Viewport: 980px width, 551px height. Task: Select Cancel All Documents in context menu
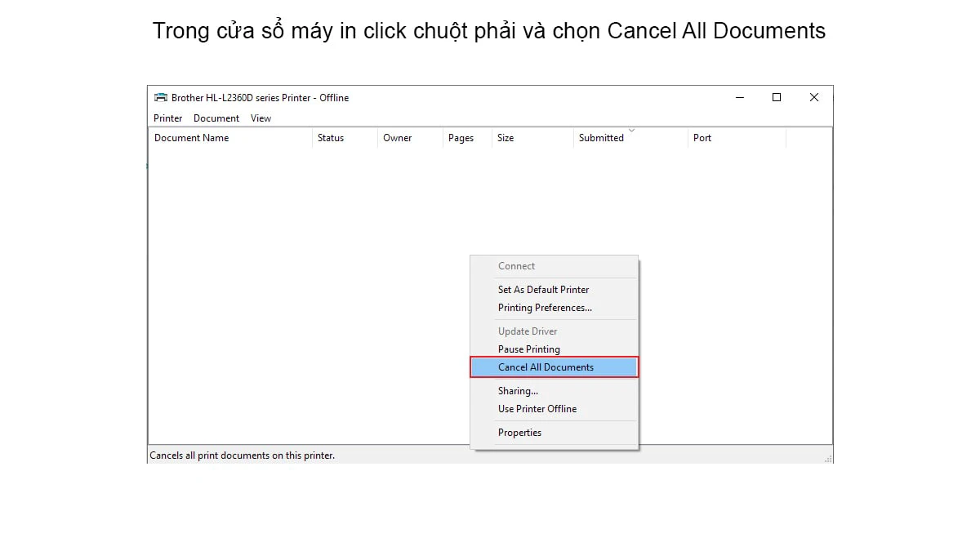click(x=554, y=367)
